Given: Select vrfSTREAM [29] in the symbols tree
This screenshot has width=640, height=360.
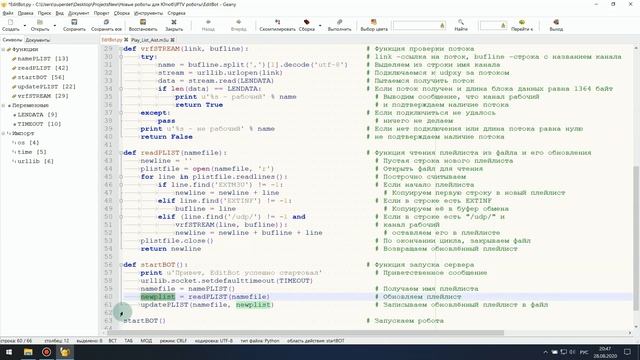Looking at the screenshot, I should [43, 96].
